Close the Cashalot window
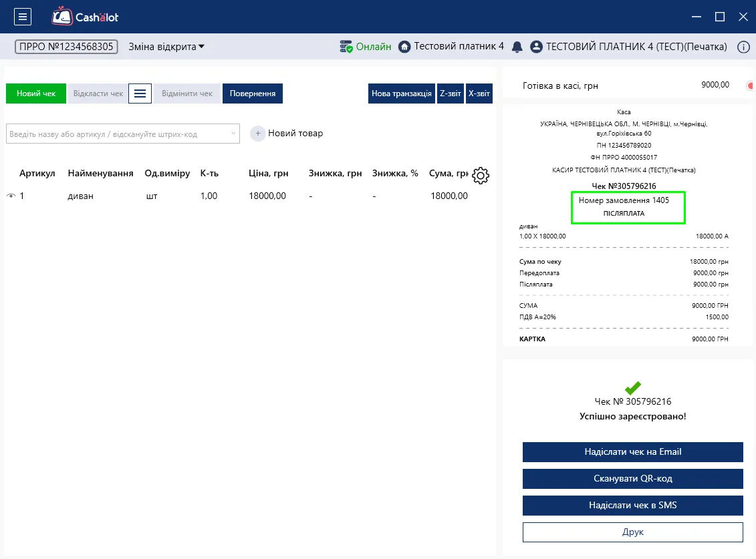The image size is (756, 559). tap(743, 17)
